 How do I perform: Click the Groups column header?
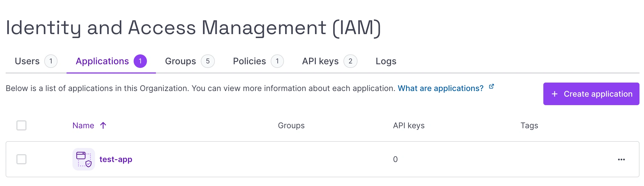point(291,125)
